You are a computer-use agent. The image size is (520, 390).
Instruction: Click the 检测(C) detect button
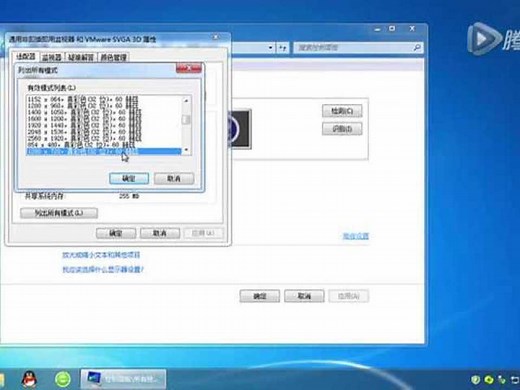point(342,111)
